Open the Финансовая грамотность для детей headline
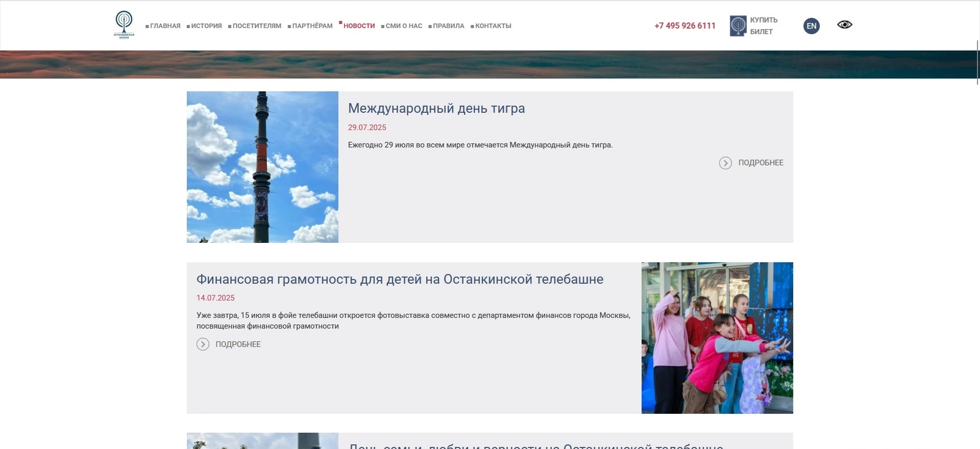The width and height of the screenshot is (980, 449). [x=400, y=280]
